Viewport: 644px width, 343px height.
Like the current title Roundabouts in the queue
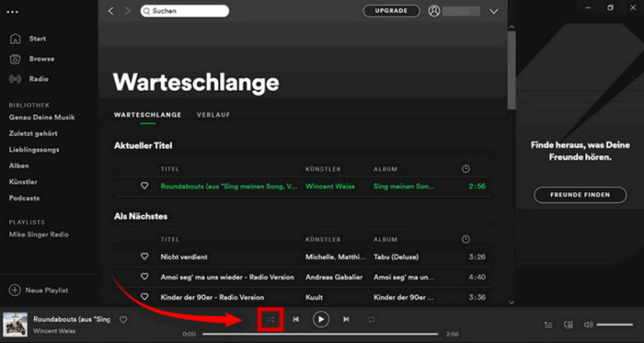tap(144, 186)
